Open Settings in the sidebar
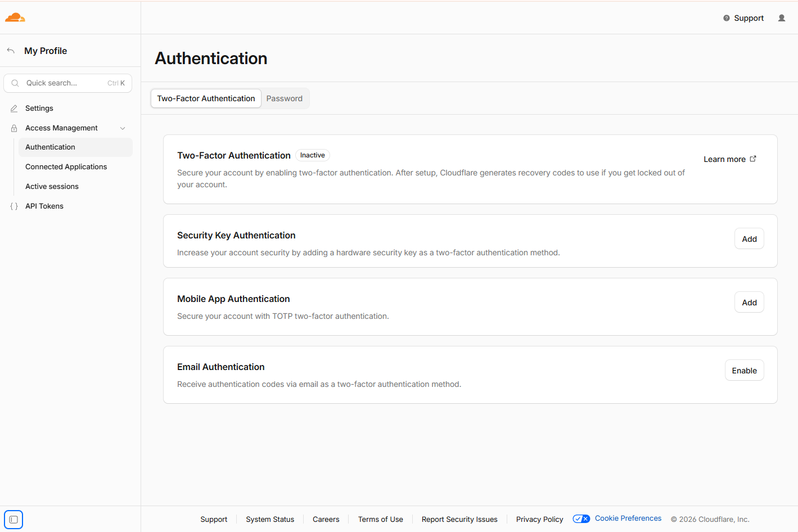The image size is (798, 532). click(x=39, y=109)
